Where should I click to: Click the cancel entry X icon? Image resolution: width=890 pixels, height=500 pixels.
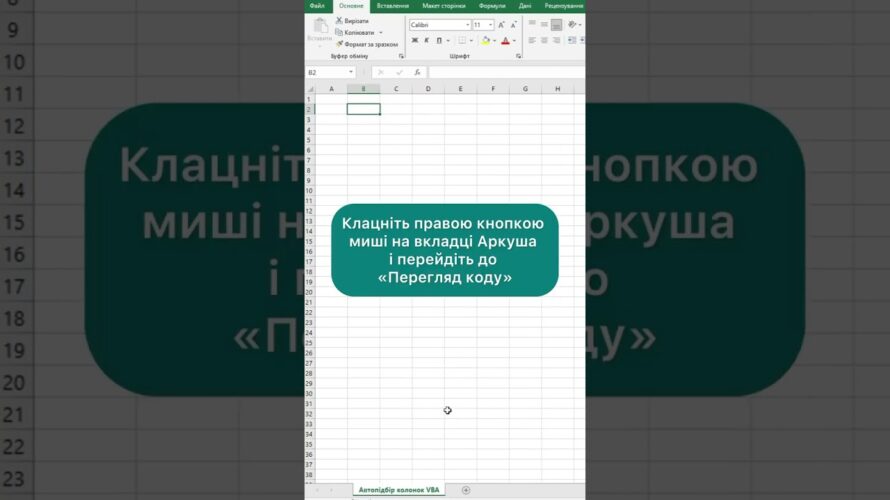[381, 73]
